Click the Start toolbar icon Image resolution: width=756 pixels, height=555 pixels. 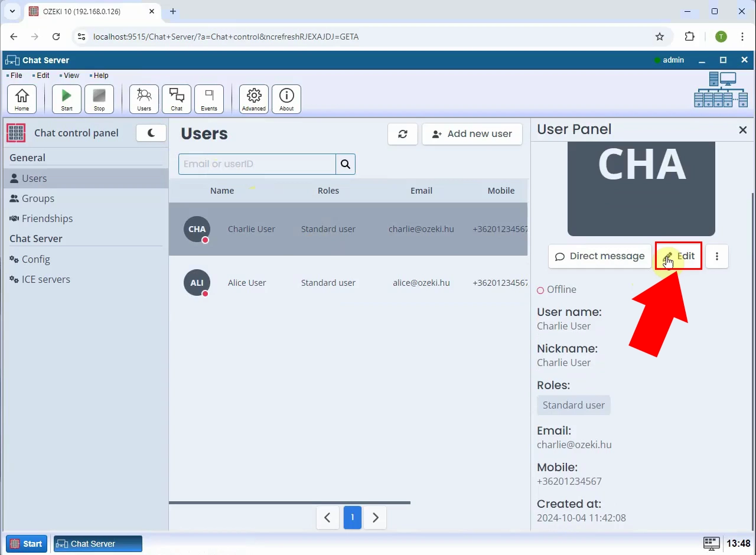pos(67,99)
